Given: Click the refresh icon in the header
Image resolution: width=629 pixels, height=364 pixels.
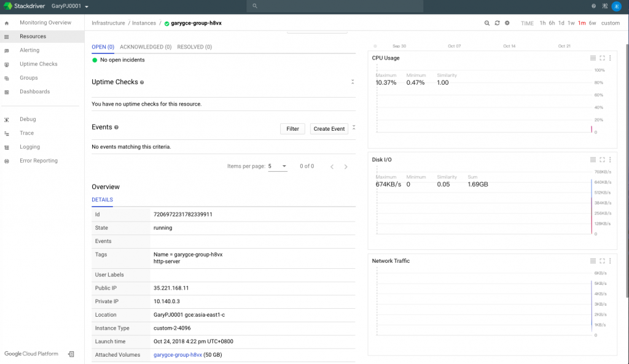Looking at the screenshot, I should 497,23.
